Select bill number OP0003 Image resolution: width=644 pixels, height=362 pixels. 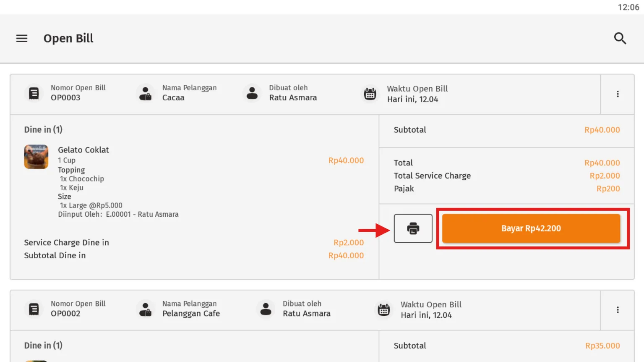point(65,98)
